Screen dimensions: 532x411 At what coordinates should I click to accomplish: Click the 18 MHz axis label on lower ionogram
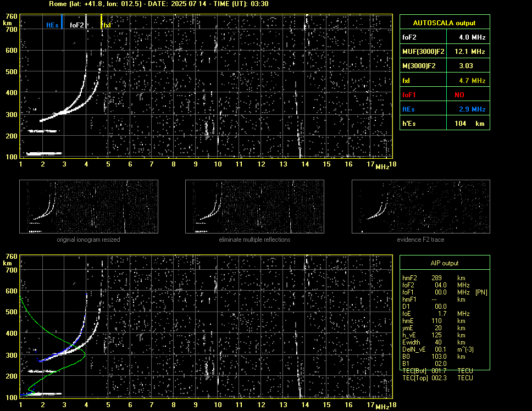coord(392,404)
